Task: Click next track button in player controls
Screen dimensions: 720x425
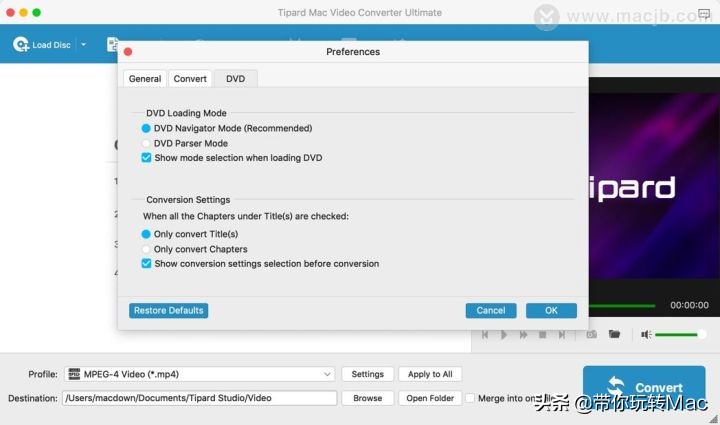Action: [562, 335]
